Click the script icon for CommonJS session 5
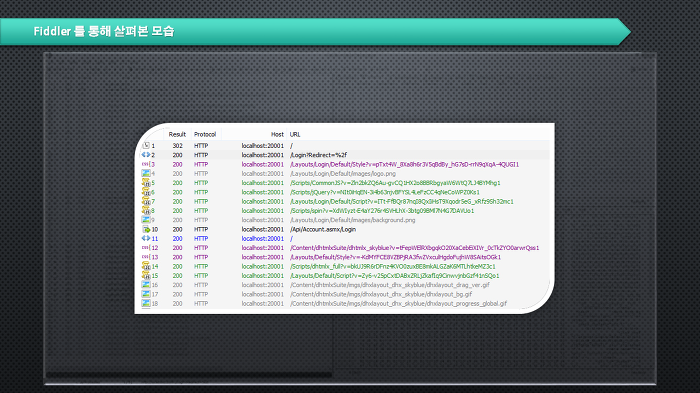Screen dimensions: 700x393 pyautogui.click(x=146, y=183)
